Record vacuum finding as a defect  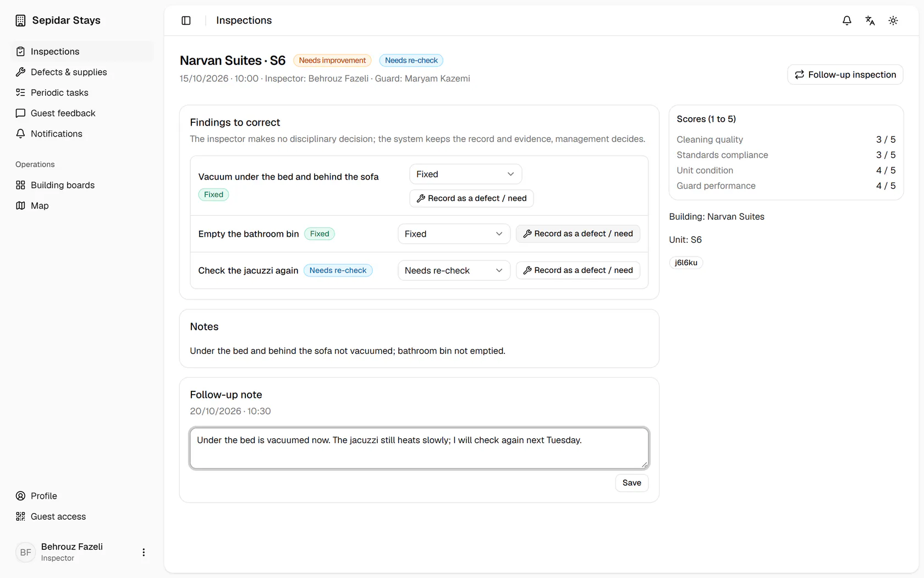point(471,198)
